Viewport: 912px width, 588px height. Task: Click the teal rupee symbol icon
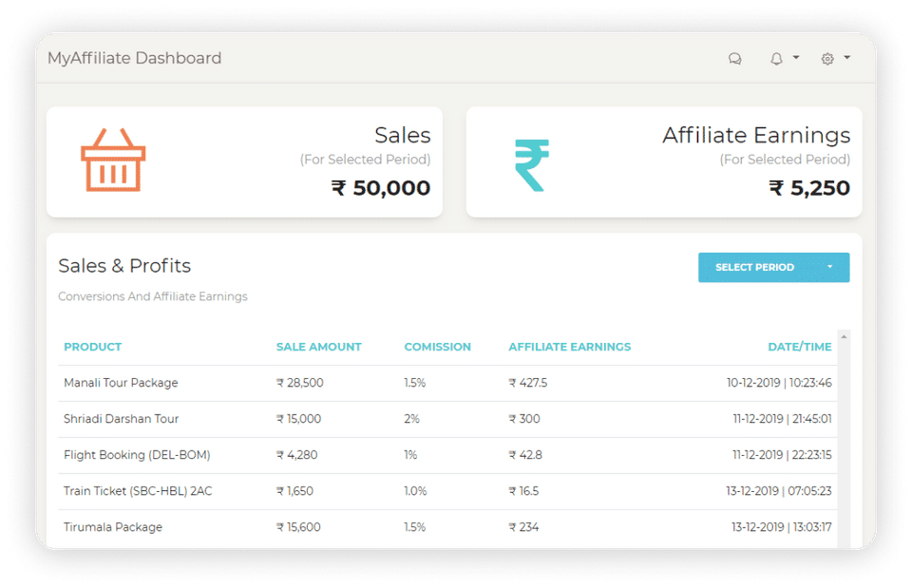coord(532,164)
